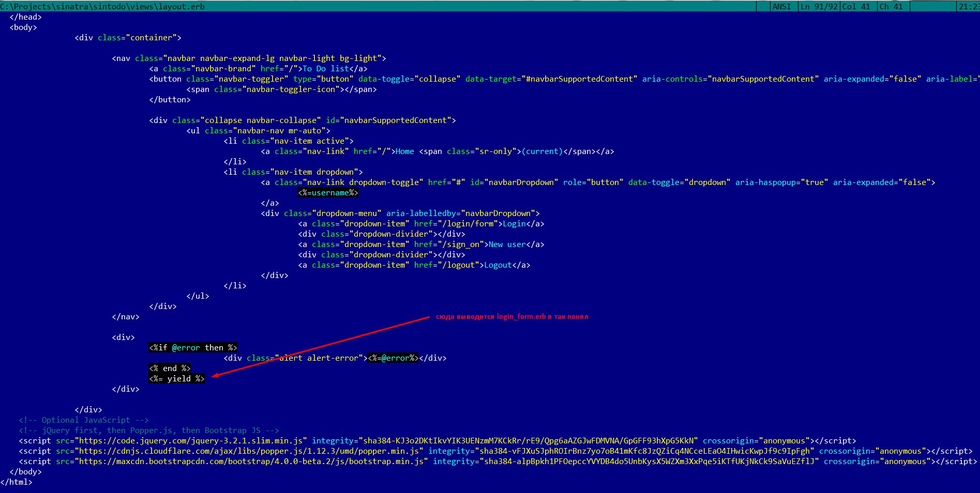
Task: Click the highlighted <%=@error%> tag
Action: coord(393,358)
